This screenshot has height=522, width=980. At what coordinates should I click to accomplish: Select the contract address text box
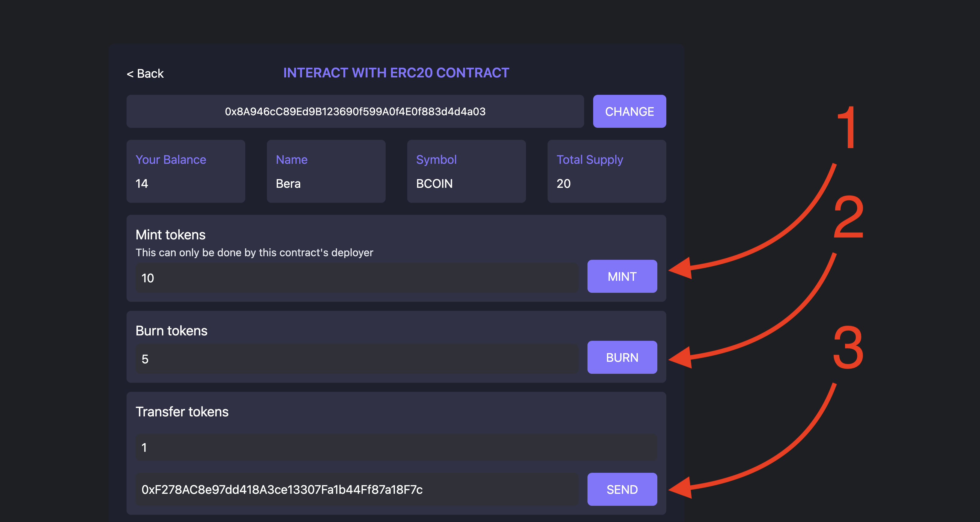point(354,112)
